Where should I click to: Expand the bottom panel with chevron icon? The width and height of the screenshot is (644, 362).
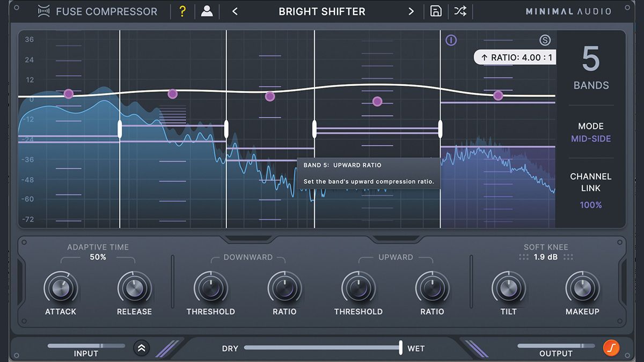click(x=141, y=348)
